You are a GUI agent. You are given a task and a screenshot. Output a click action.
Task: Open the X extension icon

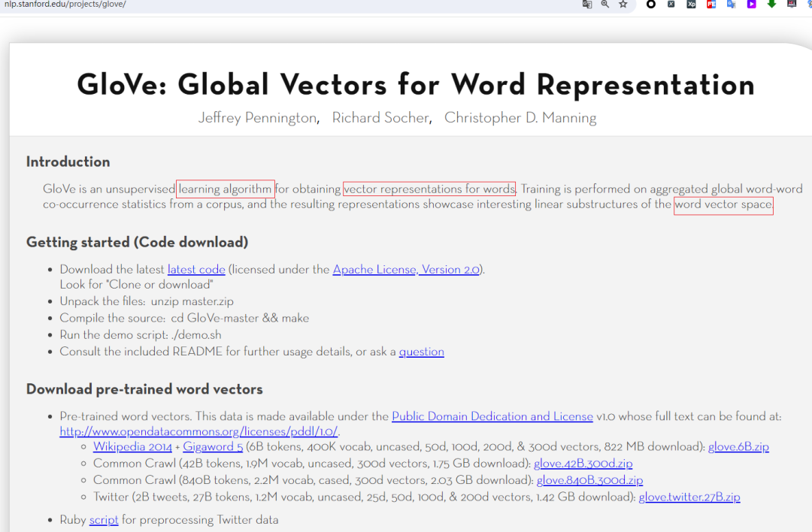(x=671, y=5)
